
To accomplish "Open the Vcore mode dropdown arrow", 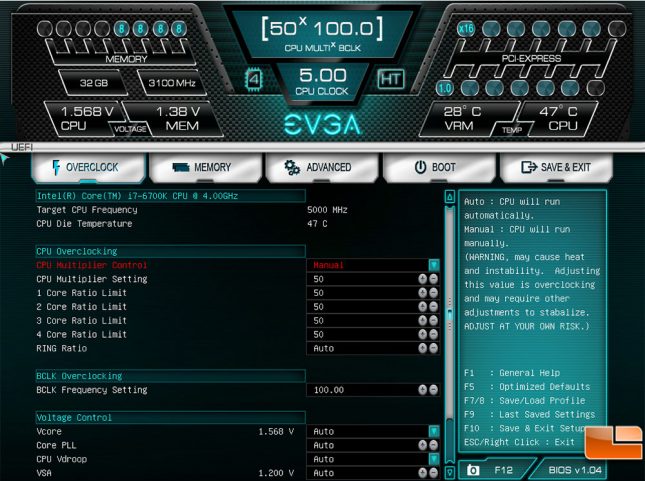I will point(434,431).
